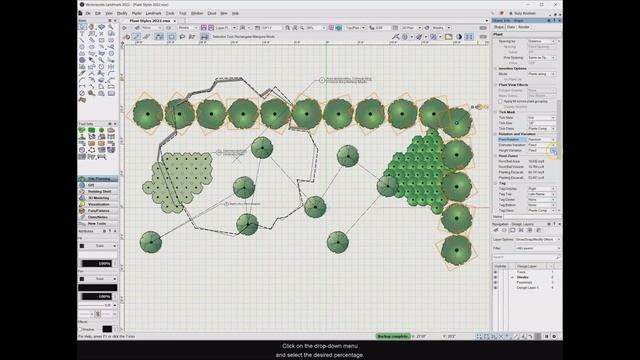Toggle 'Apply fill across plant grouping' checkbox
Viewport: 640px width, 360px height.
click(x=500, y=101)
